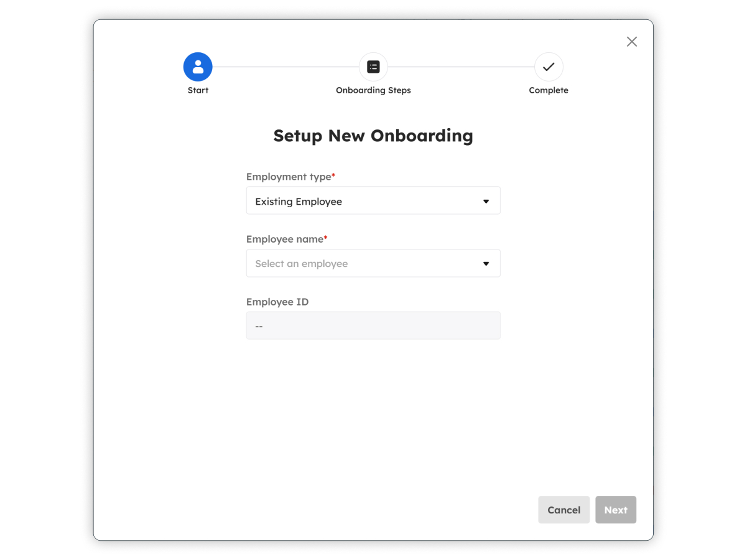Screen dimensions: 747x560
Task: Click the Complete step checkmark icon
Action: pos(549,67)
